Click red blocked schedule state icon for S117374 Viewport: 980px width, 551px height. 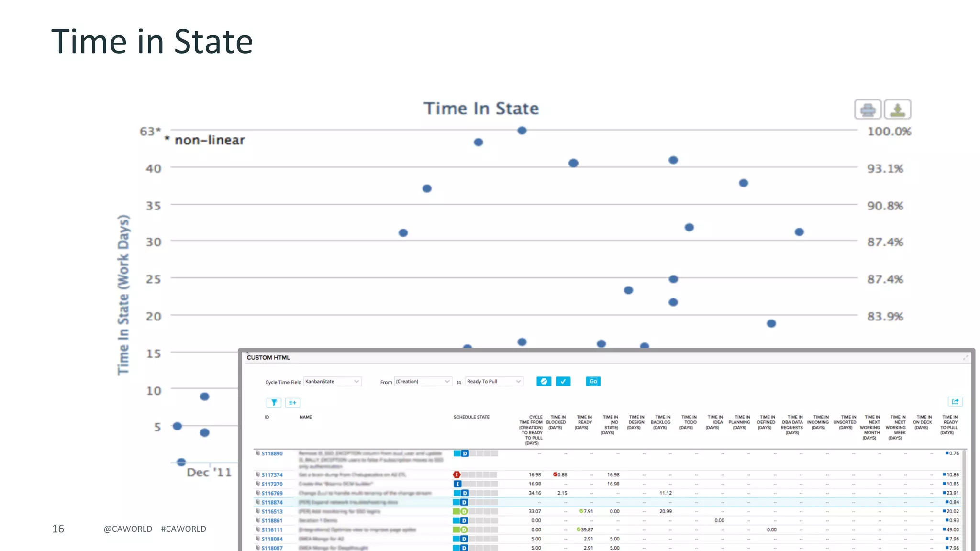[x=457, y=475]
